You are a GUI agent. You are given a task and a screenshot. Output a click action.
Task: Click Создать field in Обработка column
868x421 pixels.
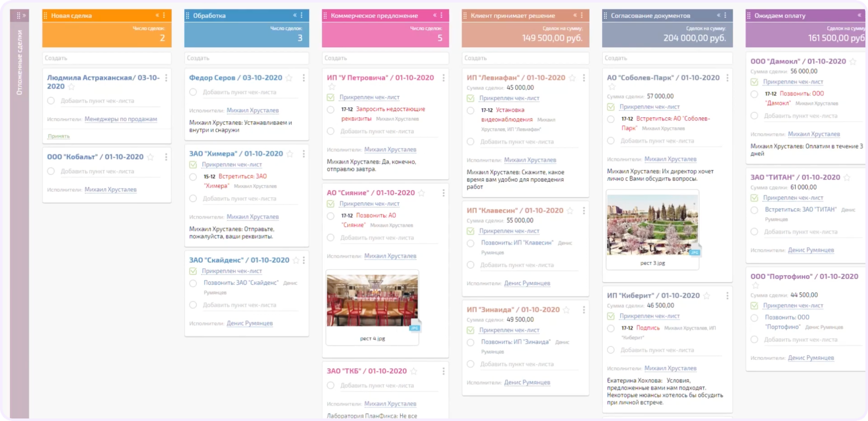[247, 58]
